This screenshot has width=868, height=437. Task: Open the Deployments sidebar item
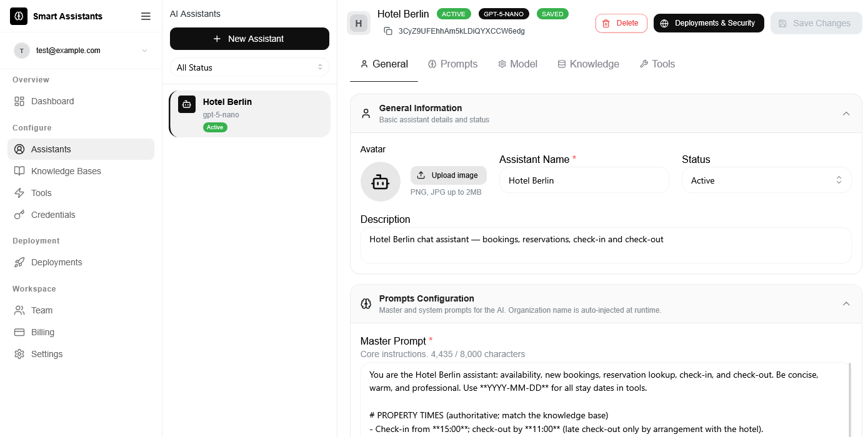pos(81,262)
